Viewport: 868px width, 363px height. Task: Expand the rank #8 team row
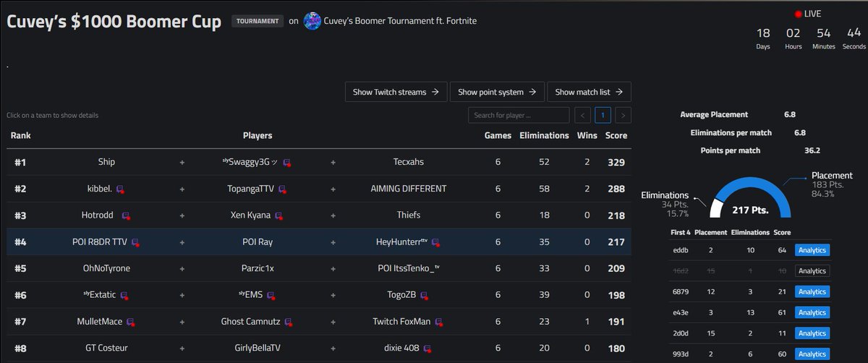(x=319, y=348)
